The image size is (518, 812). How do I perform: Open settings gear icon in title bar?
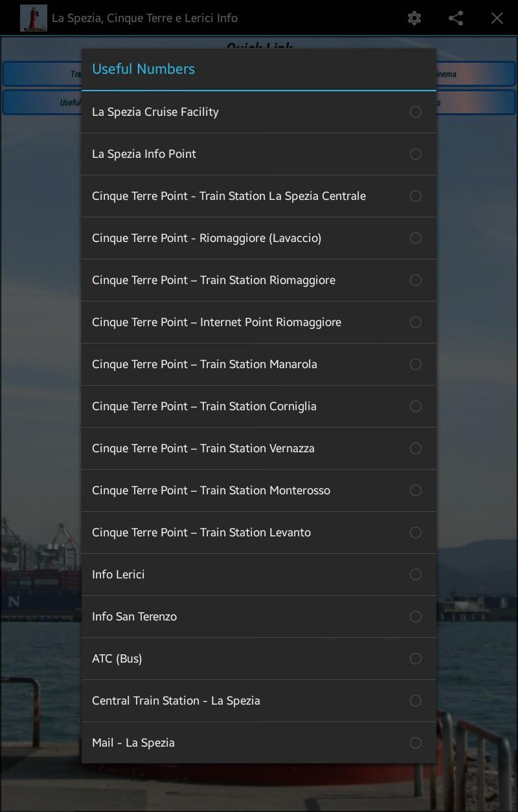tap(414, 18)
